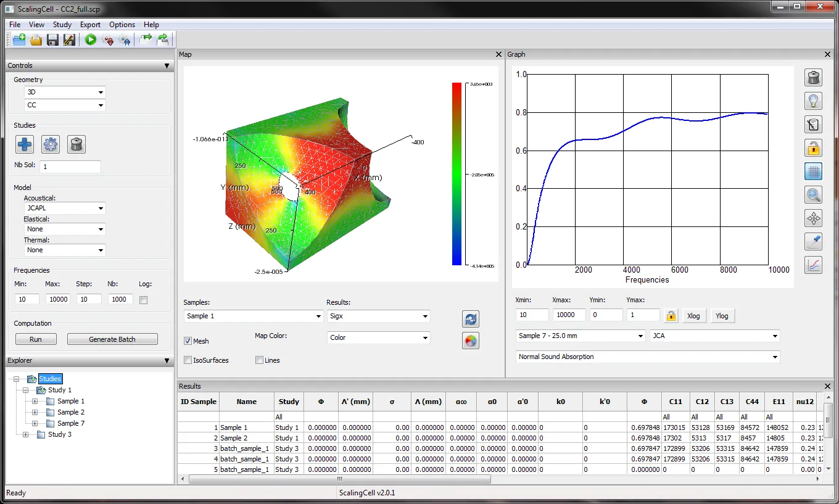Viewport: 839px width, 504px height.
Task: Enable the IsoSurfaces checkbox
Action: coord(188,360)
